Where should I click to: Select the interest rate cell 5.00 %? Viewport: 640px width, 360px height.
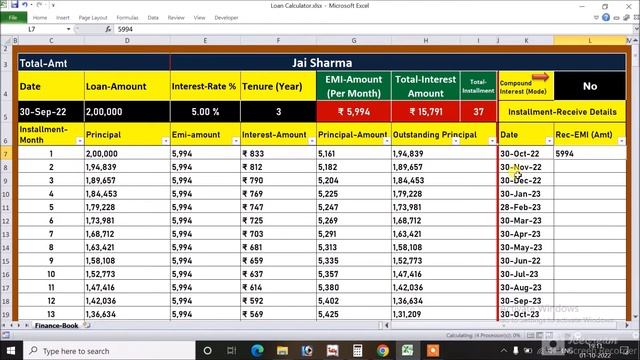(x=205, y=112)
